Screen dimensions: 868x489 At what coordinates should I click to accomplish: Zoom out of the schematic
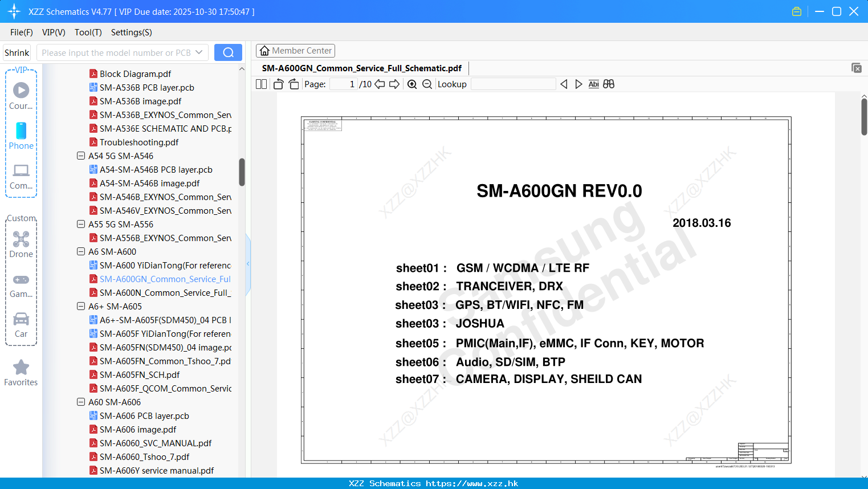pos(427,84)
